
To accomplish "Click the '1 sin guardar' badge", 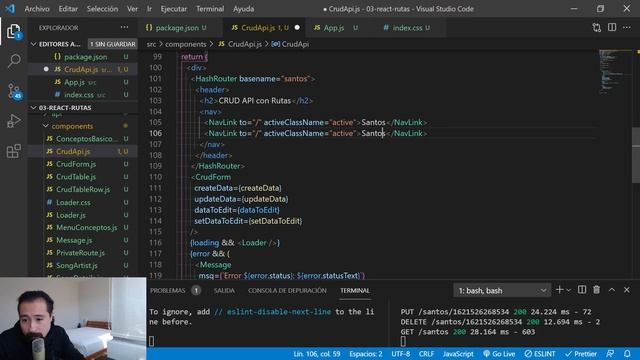I will (x=113, y=44).
